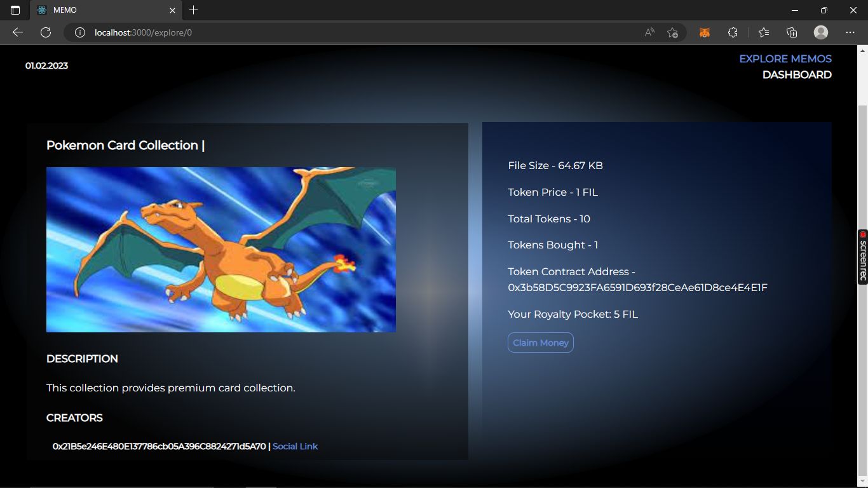Click the creator address 0x21B5e246E...
The width and height of the screenshot is (868, 488).
(x=159, y=446)
